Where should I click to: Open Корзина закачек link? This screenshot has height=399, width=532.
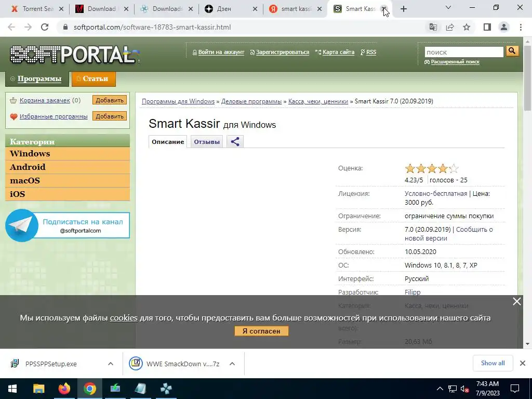pos(45,100)
